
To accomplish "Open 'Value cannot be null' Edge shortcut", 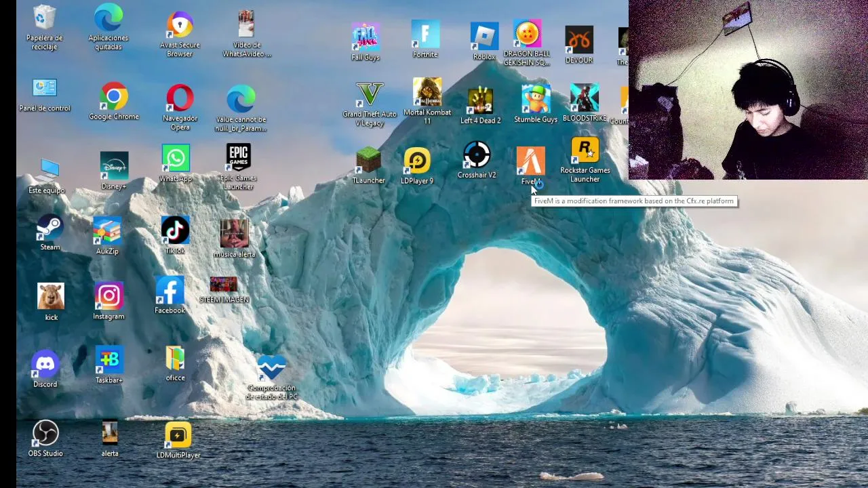I will point(241,108).
